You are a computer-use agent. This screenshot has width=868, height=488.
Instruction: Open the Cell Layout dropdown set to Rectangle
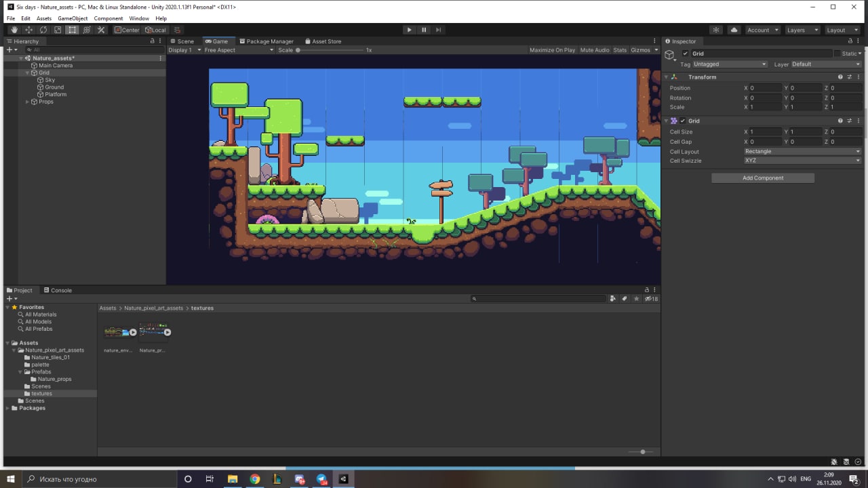tap(802, 151)
